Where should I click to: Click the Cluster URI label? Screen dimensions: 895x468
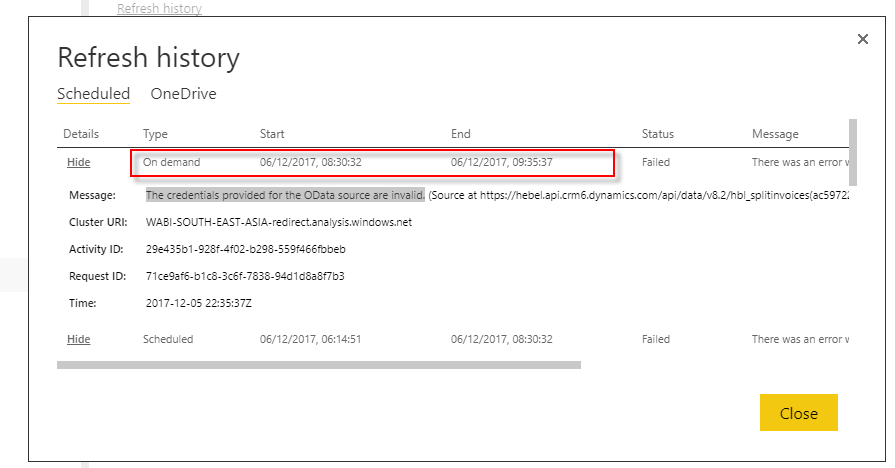point(98,222)
